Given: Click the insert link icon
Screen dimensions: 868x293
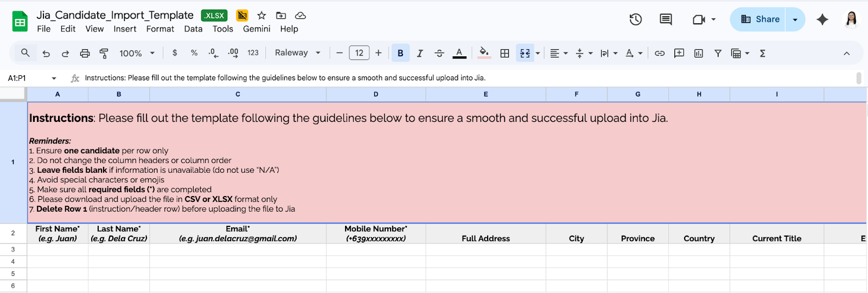Looking at the screenshot, I should [x=660, y=53].
